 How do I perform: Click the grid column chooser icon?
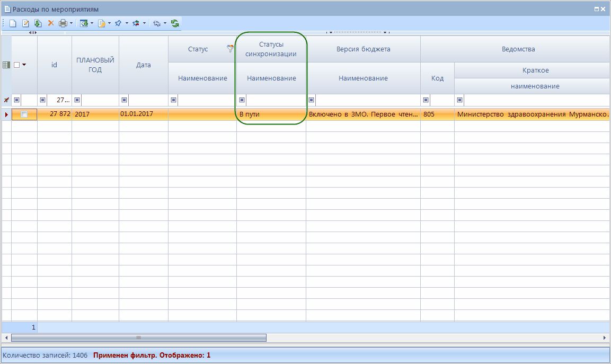[6, 65]
